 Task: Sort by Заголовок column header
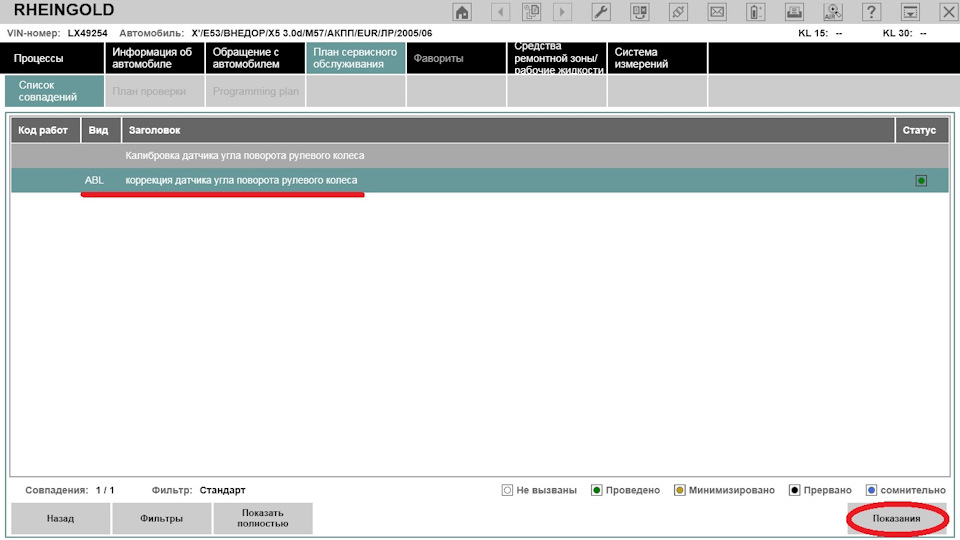pos(508,130)
